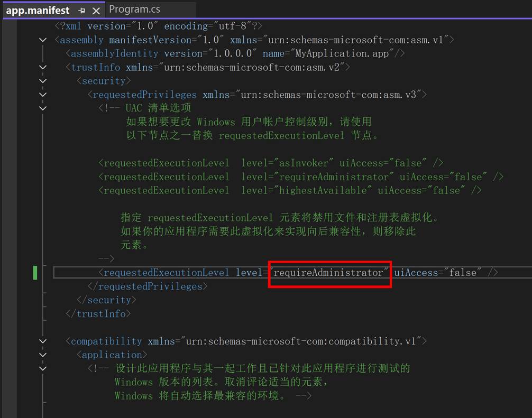Place cursor on the highestAvailable level value
Image resolution: width=532 pixels, height=418 pixels.
tap(323, 190)
